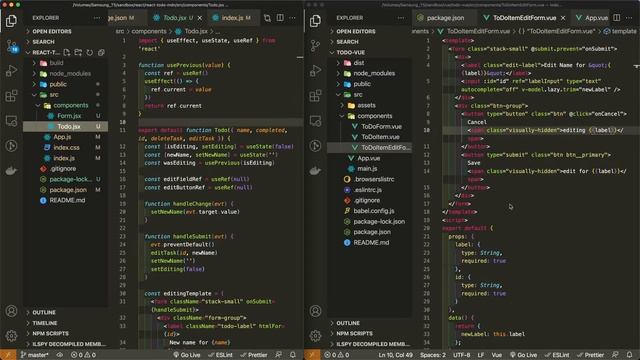Open Source Control view in left window
This screenshot has height=360, width=640.
11,46
